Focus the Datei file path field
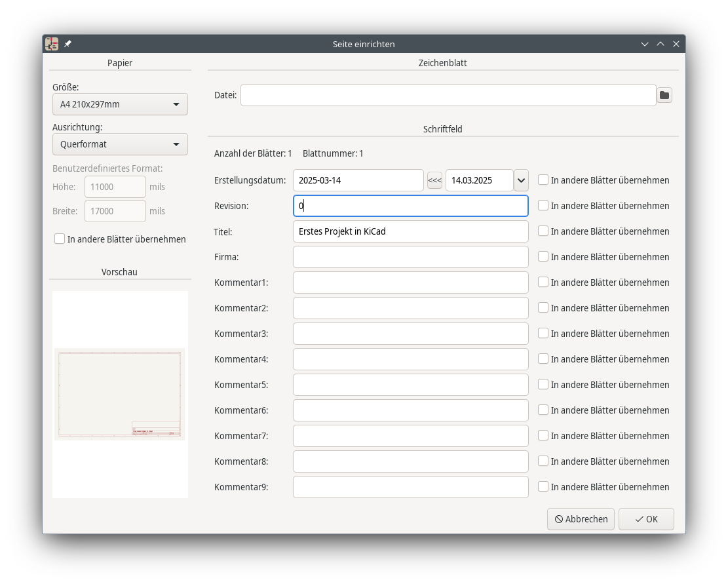728x584 pixels. click(448, 95)
